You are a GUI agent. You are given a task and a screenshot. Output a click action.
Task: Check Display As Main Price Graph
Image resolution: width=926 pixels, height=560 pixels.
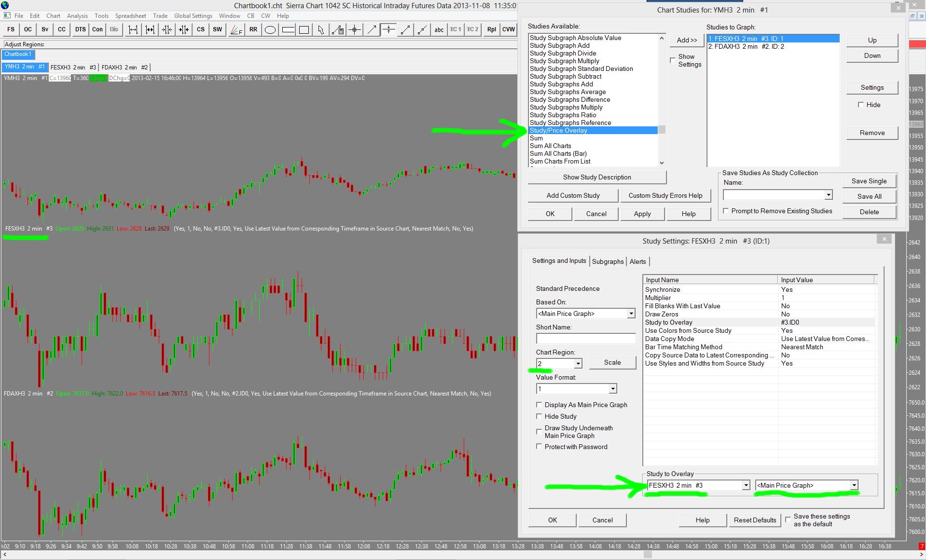(539, 405)
